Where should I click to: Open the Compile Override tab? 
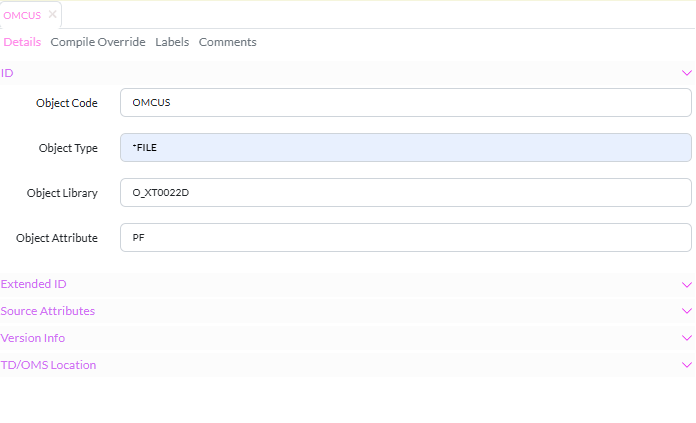pos(98,42)
